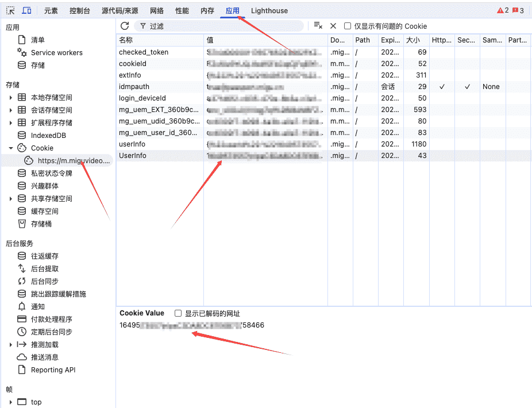This screenshot has width=532, height=408.
Task: Click the inspect element selector icon
Action: point(10,11)
